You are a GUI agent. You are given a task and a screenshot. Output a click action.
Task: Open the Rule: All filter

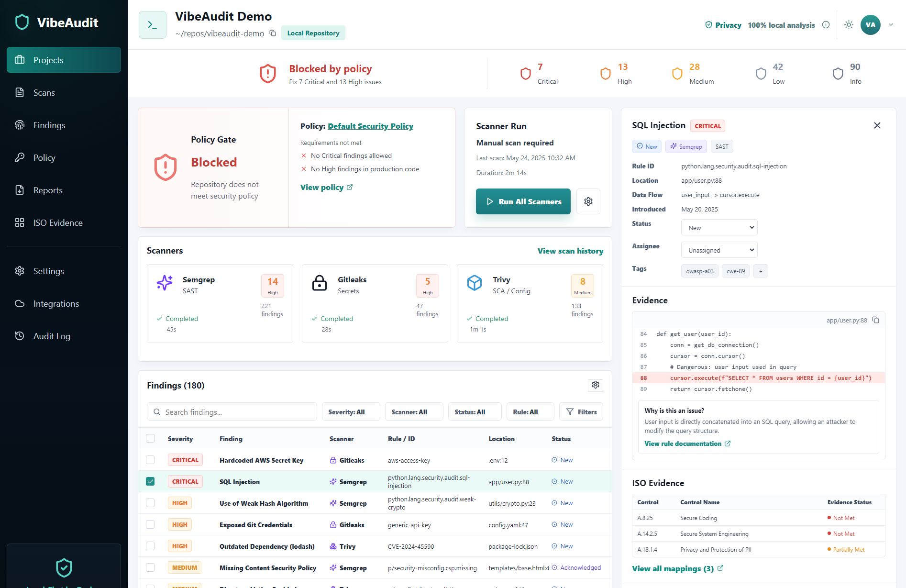click(x=530, y=412)
